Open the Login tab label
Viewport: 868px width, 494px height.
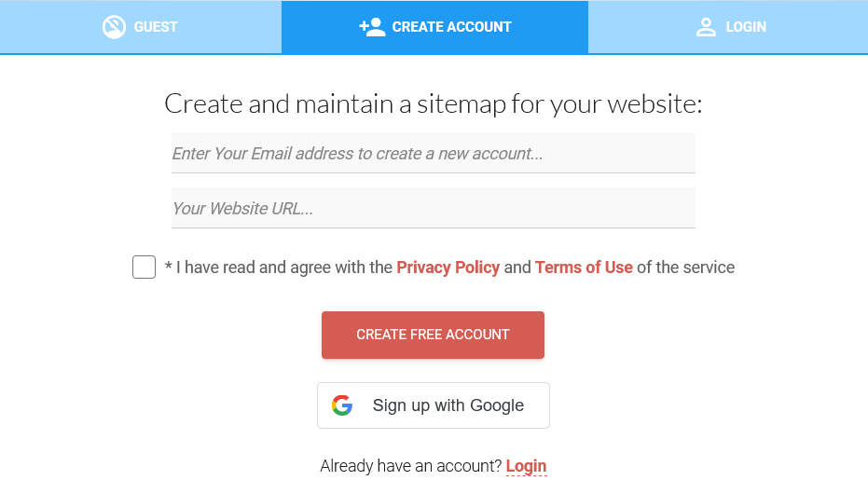tap(746, 27)
